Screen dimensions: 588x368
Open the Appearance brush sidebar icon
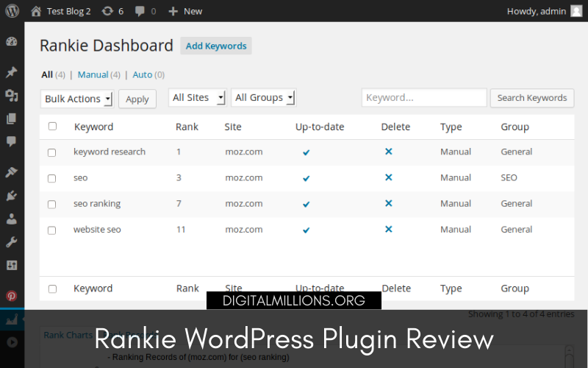point(12,172)
